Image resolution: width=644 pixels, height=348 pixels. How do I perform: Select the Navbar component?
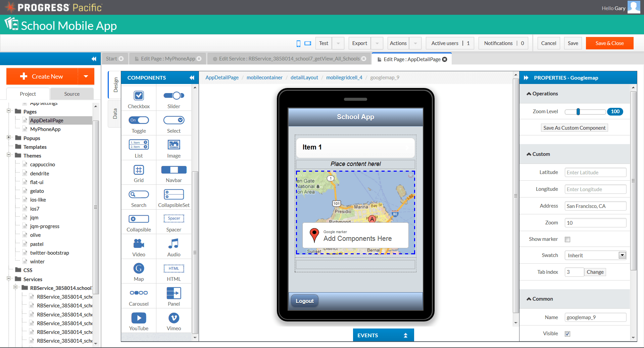tap(174, 174)
